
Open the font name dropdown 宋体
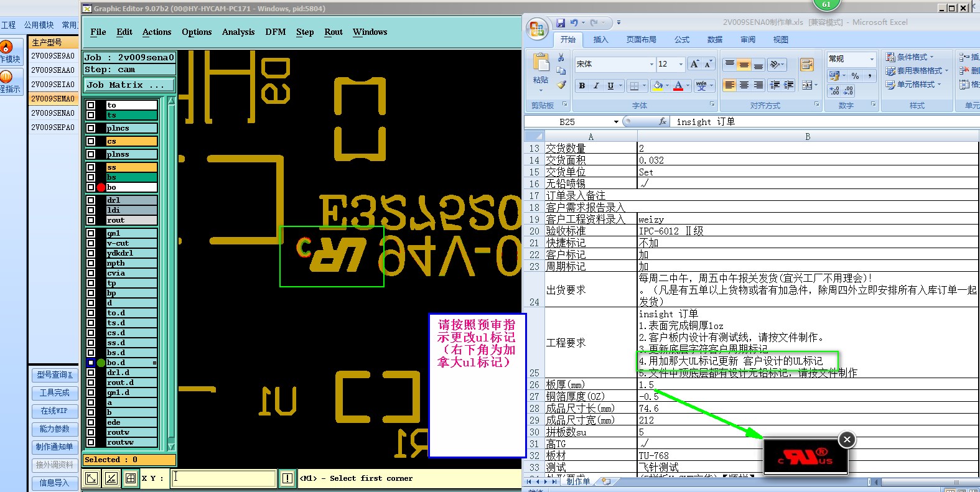[651, 64]
